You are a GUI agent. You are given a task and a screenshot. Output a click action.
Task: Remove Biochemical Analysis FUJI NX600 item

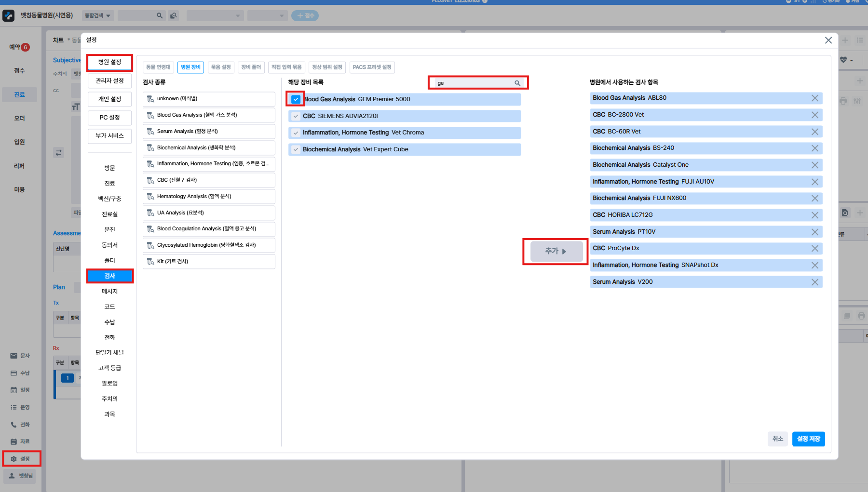[x=815, y=199]
